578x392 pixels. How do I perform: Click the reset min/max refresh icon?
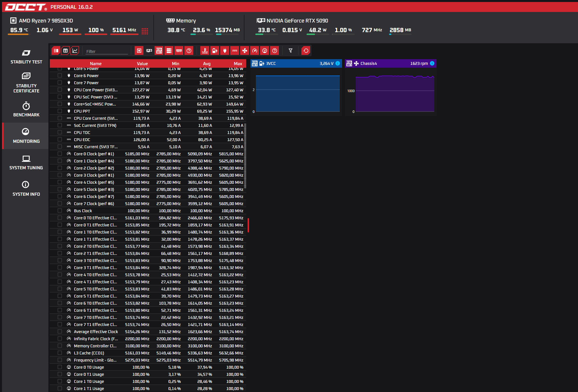[306, 51]
